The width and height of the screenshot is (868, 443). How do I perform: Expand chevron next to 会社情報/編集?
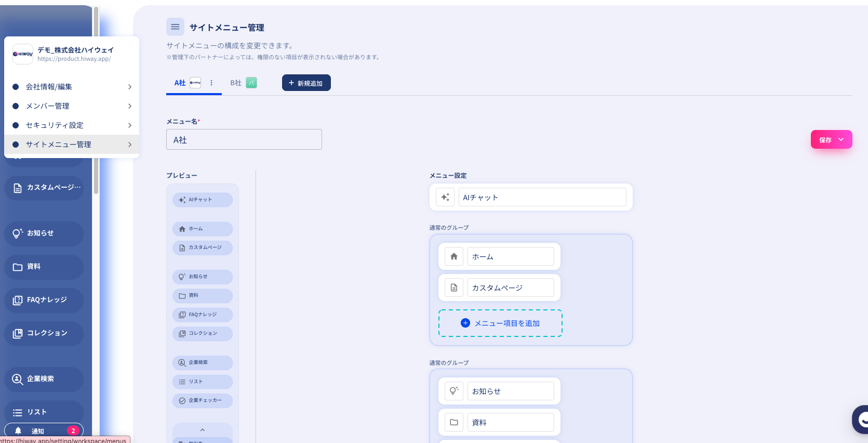[x=130, y=87]
